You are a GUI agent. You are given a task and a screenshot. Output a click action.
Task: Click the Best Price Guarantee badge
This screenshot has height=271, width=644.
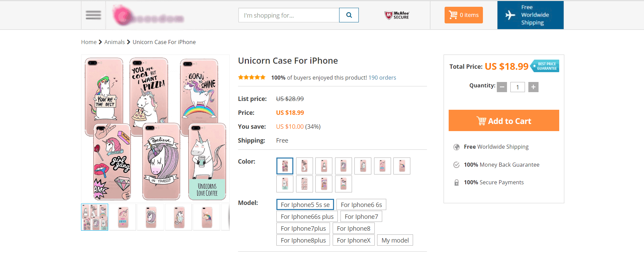(x=545, y=66)
